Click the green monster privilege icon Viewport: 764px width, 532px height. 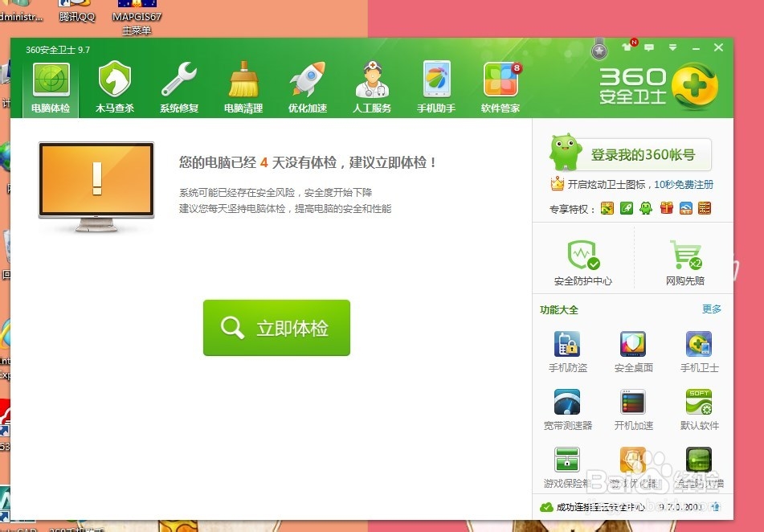[x=646, y=208]
